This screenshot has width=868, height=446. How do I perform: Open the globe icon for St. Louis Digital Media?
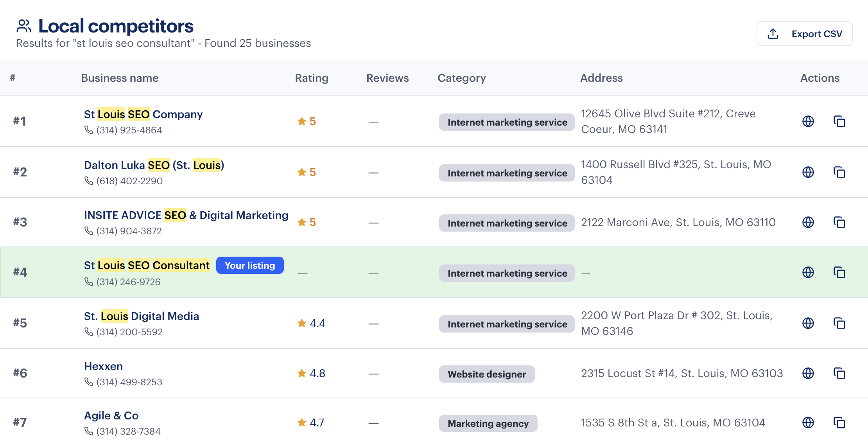(x=808, y=323)
